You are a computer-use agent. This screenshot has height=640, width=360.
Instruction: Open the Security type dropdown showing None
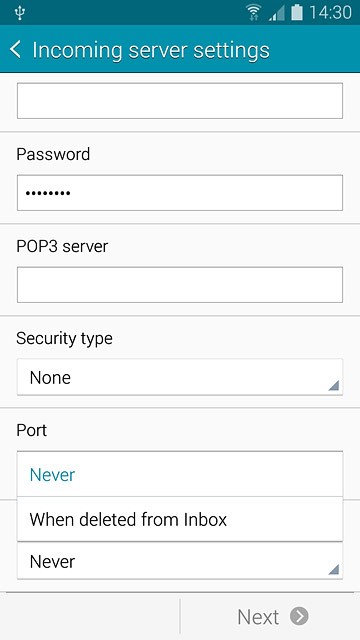180,377
